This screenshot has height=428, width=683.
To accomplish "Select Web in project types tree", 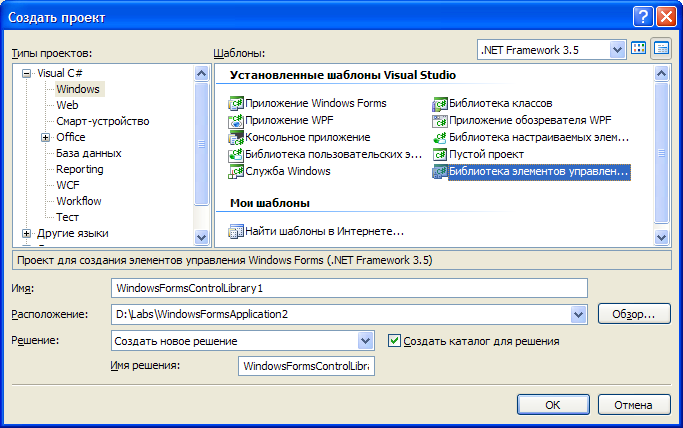I will coord(67,105).
